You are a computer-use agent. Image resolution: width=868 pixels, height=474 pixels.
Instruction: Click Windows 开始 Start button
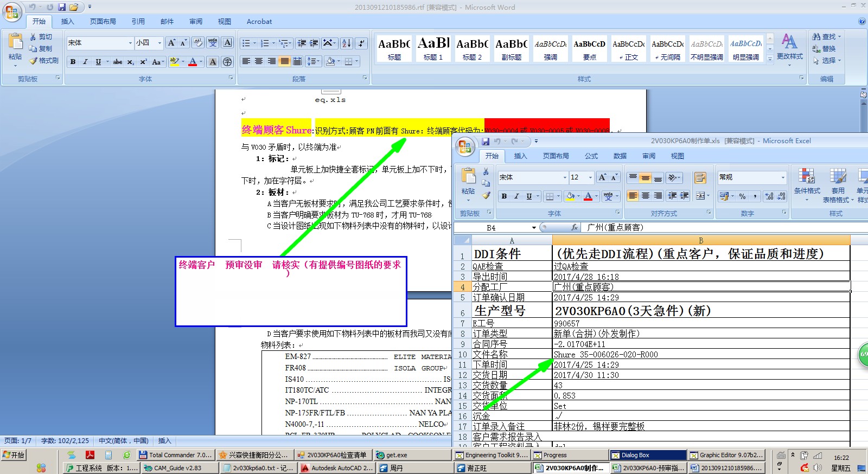click(x=14, y=455)
